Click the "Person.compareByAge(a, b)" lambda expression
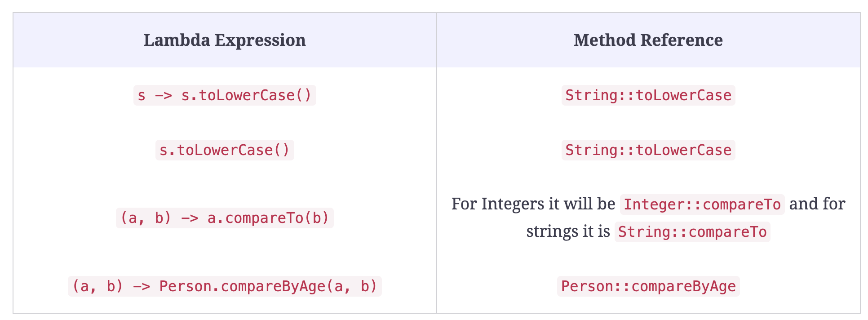The image size is (868, 320). [x=225, y=286]
